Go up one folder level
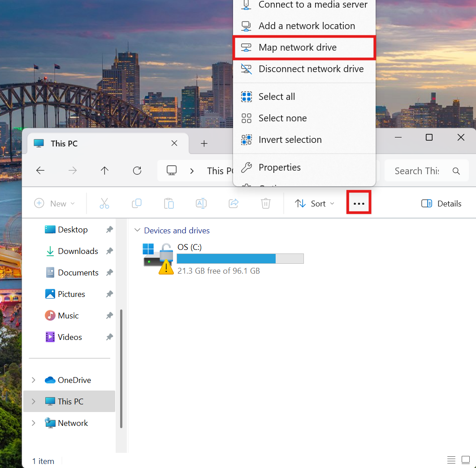Viewport: 476px width, 468px height. point(104,171)
